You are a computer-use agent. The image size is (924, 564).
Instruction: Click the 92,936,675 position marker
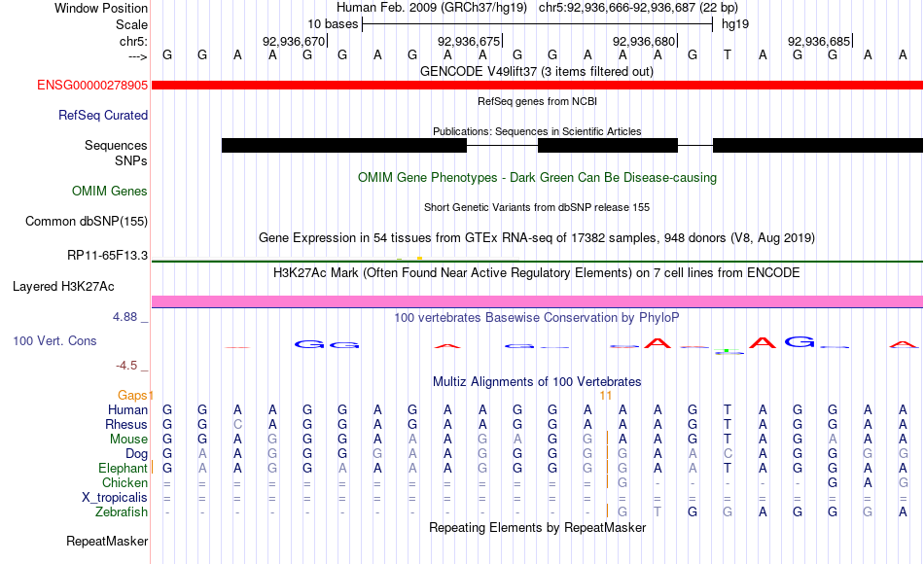[x=469, y=41]
